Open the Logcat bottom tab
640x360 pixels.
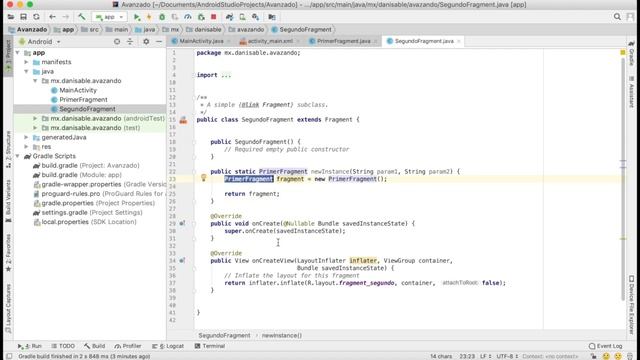(x=168, y=346)
